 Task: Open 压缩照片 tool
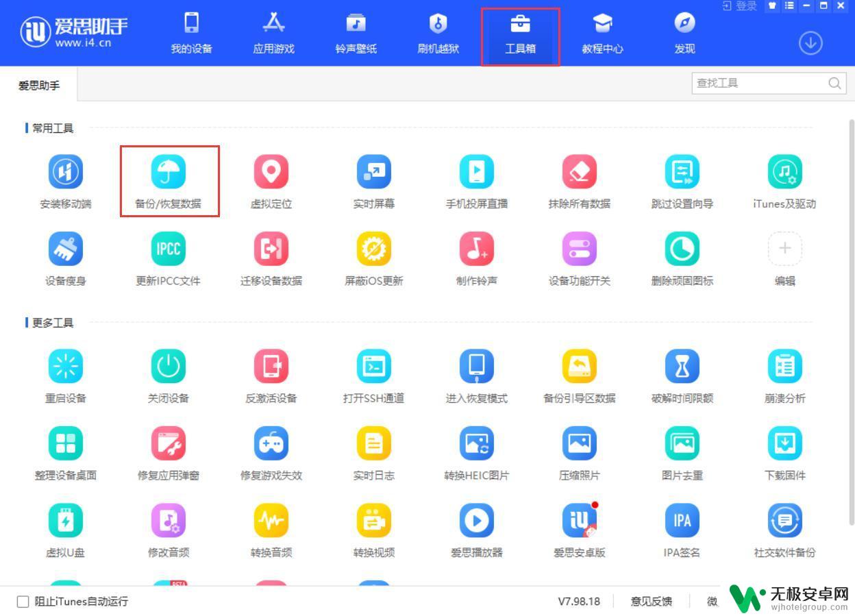[x=580, y=443]
